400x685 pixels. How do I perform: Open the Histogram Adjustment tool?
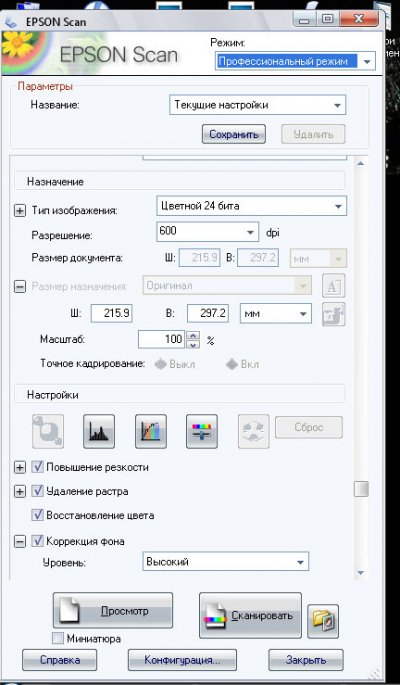pyautogui.click(x=99, y=431)
